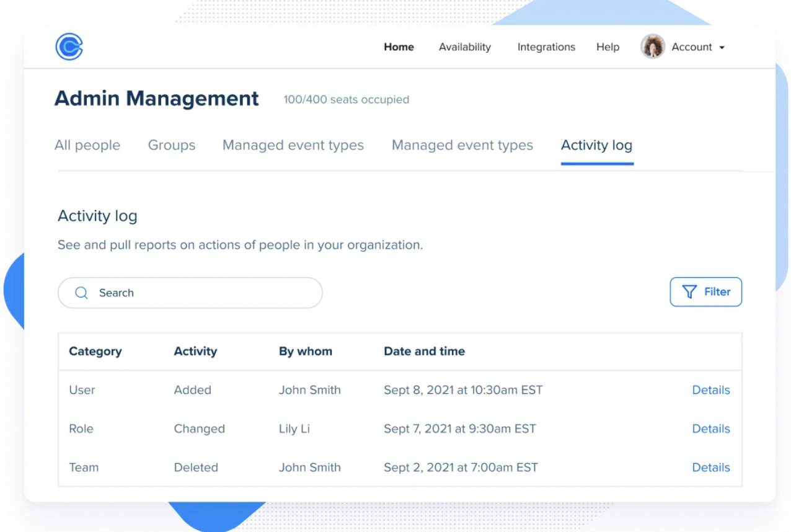Open the Help menu item
Screen dimensions: 791x532
tap(608, 47)
